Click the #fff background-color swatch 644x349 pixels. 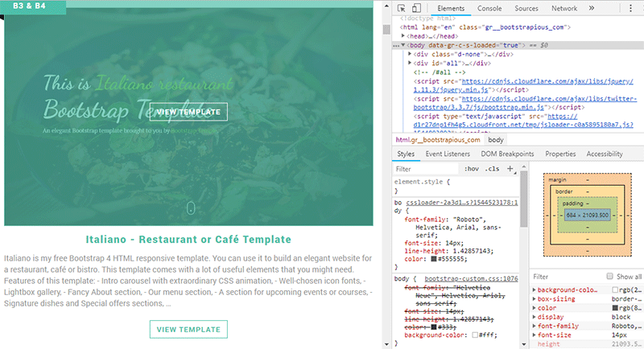[475, 335]
